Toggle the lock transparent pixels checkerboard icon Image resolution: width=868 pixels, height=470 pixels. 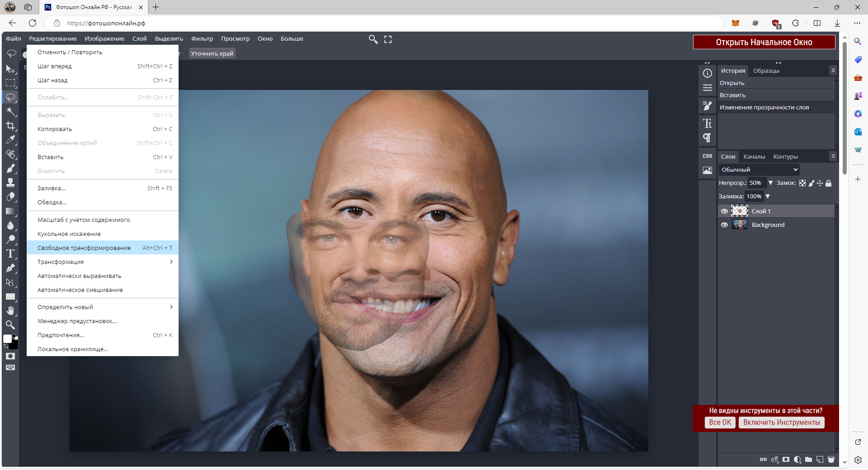[802, 183]
